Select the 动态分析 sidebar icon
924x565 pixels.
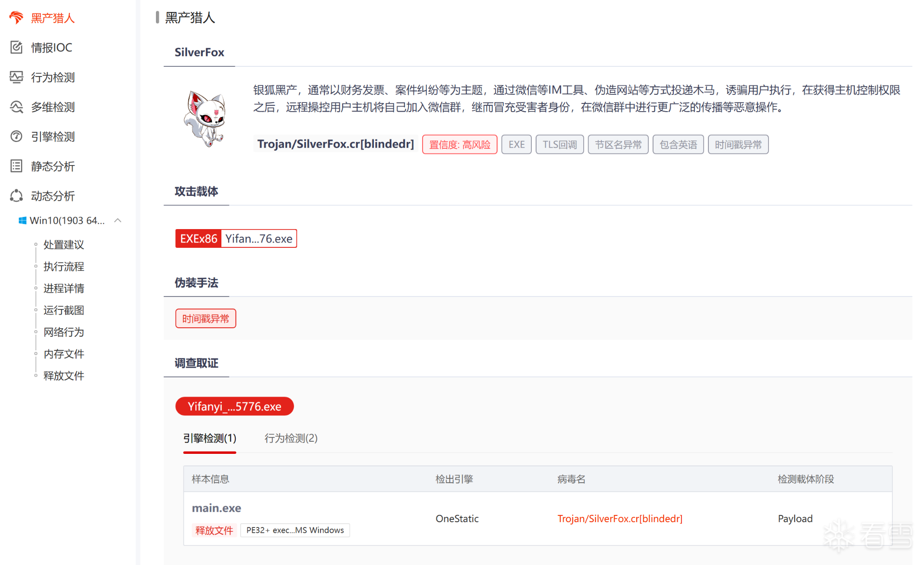[x=16, y=196]
